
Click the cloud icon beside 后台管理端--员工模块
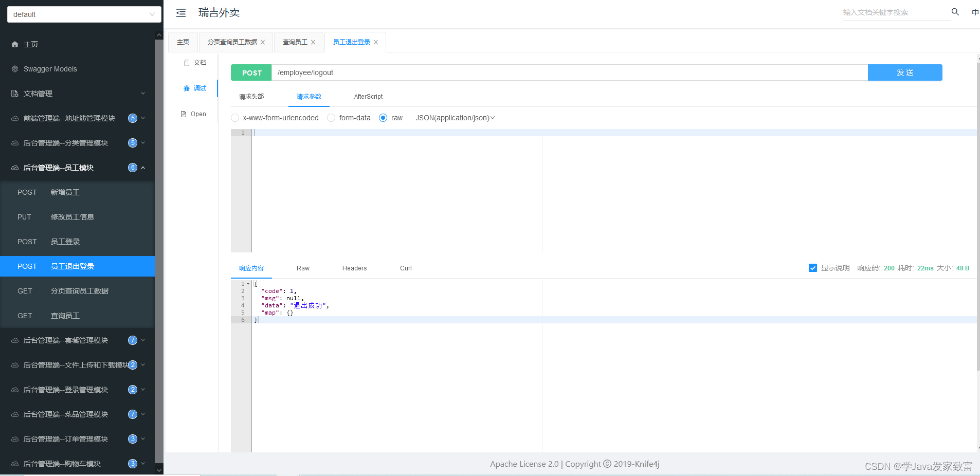(x=15, y=168)
